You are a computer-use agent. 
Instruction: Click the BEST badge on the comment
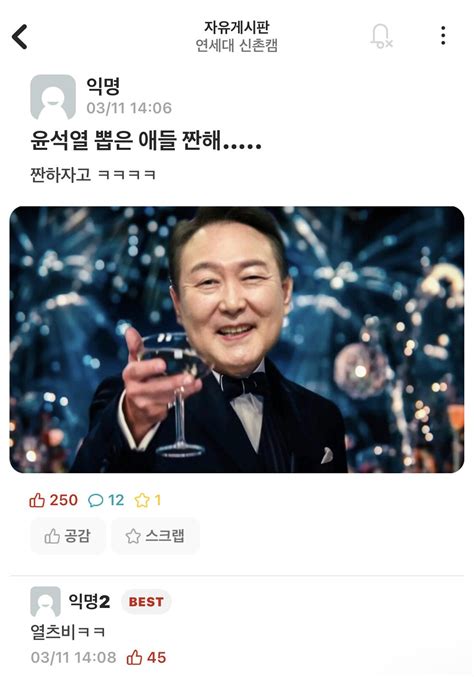146,601
